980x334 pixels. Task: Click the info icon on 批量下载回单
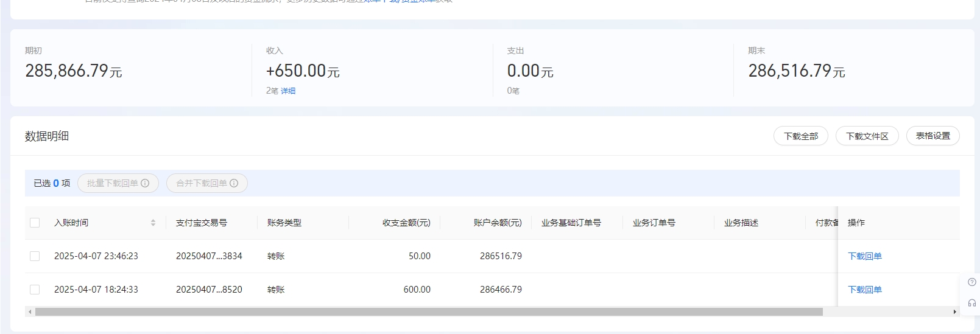coord(145,183)
